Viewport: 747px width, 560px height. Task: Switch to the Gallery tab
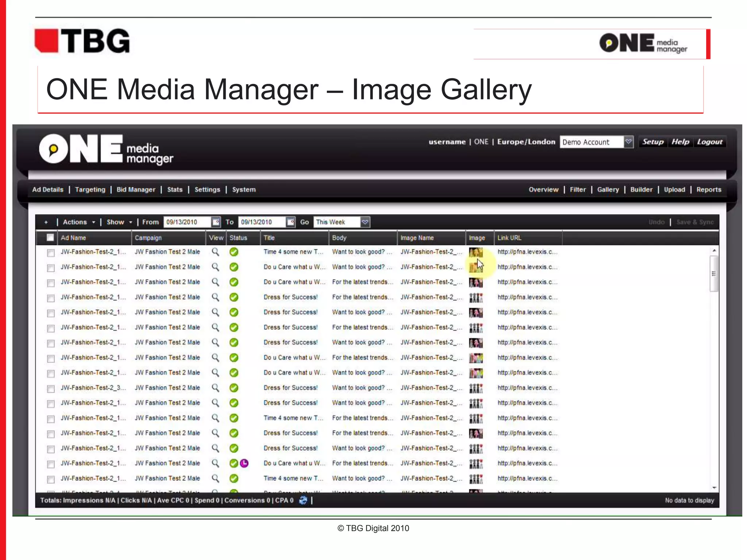point(608,190)
